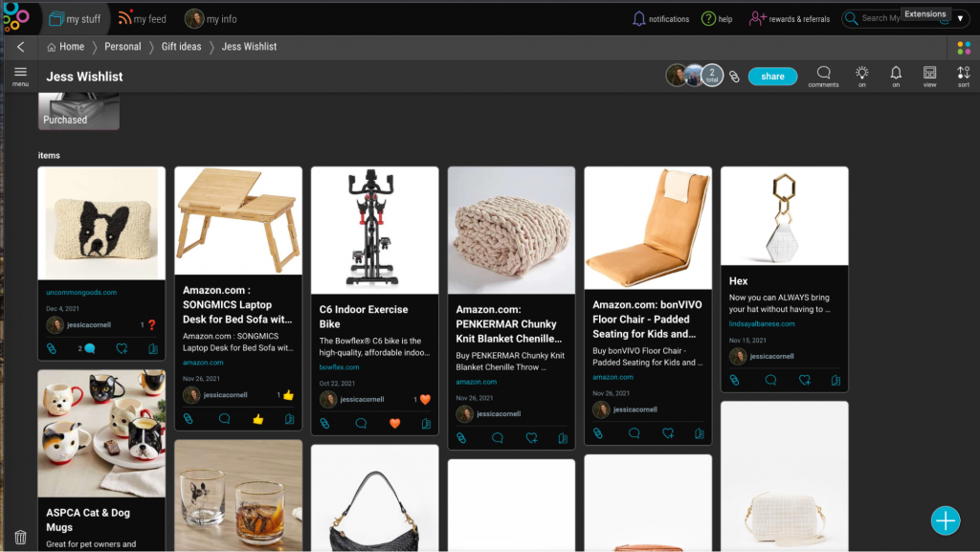Click book icon on uncommongoods.com card
This screenshot has height=552, width=980.
(153, 349)
